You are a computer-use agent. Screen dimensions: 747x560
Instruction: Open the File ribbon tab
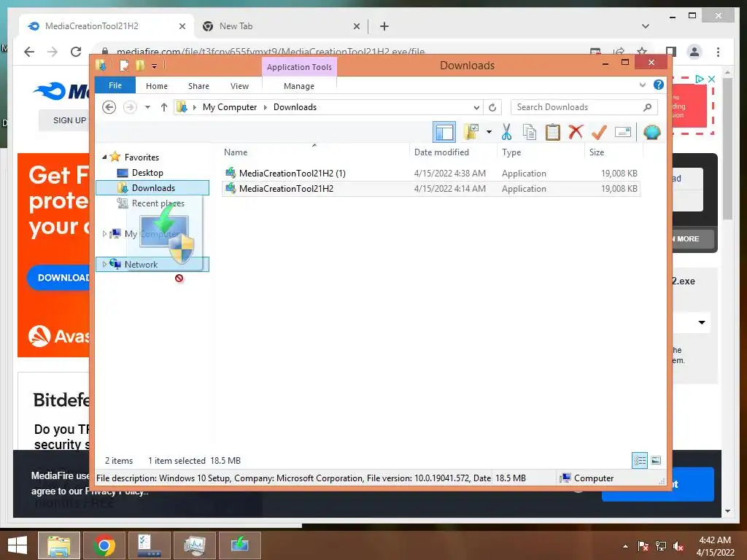(115, 85)
